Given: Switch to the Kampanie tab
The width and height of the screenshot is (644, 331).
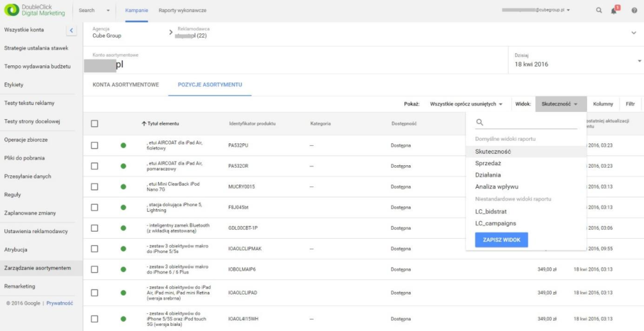Looking at the screenshot, I should click(x=136, y=10).
